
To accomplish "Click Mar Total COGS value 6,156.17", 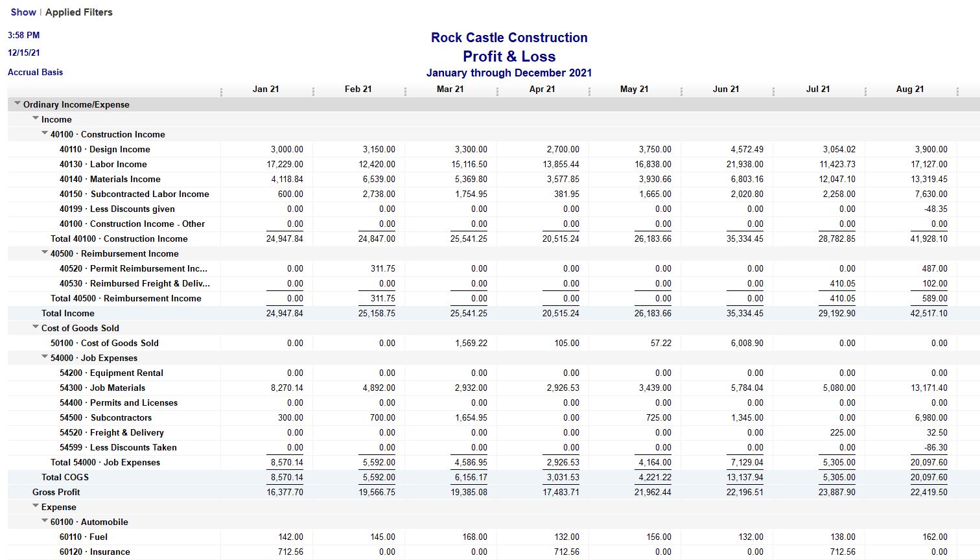I will 471,477.
